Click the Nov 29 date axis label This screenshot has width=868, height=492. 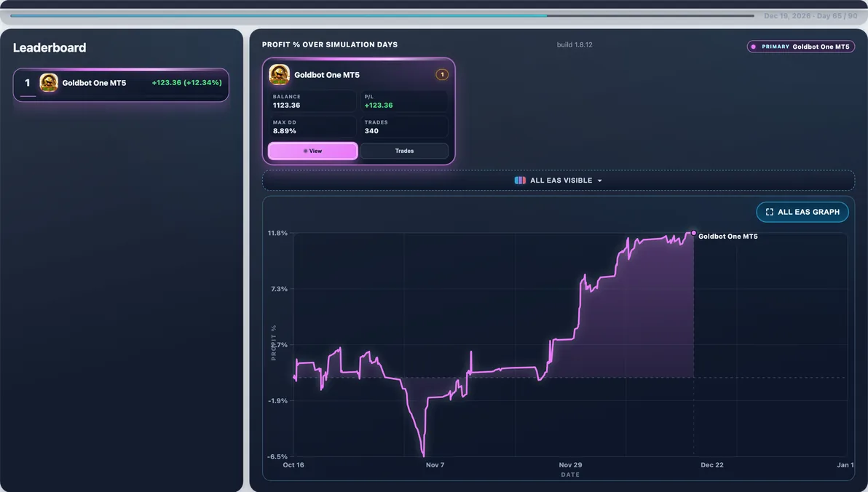click(x=570, y=465)
